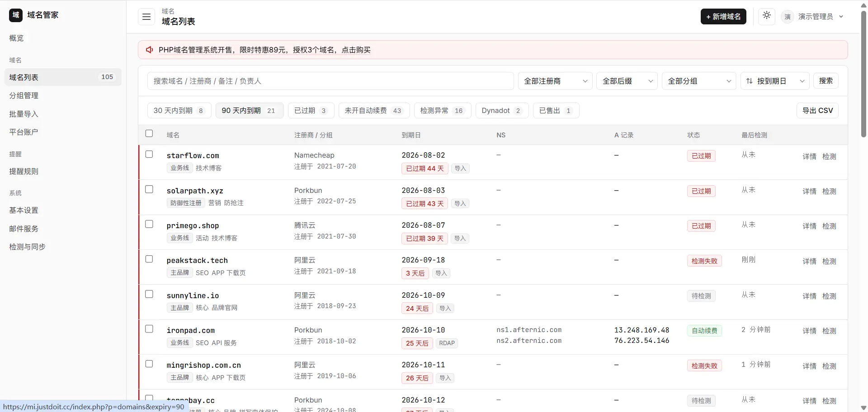The image size is (868, 412).
Task: Click the domain search input field
Action: (x=330, y=81)
